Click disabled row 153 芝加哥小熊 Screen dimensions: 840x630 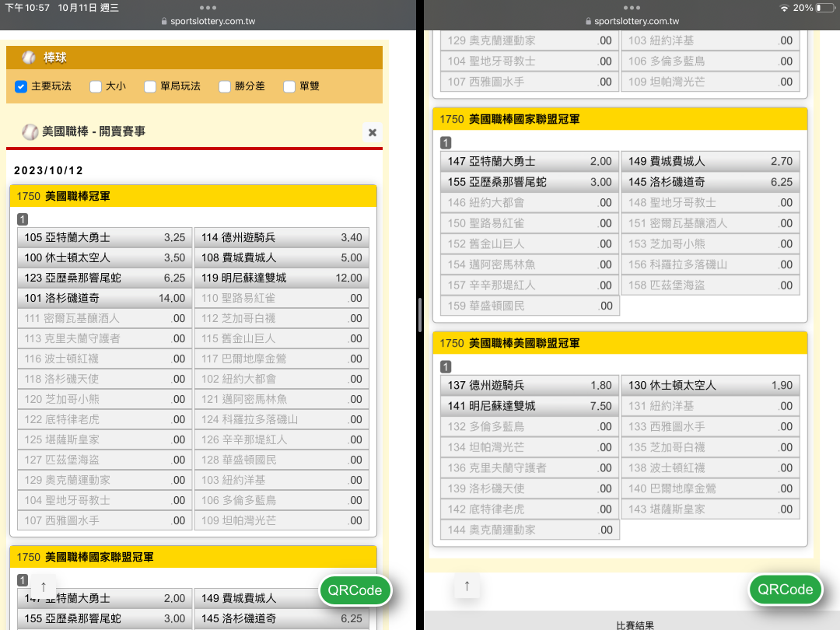(710, 243)
